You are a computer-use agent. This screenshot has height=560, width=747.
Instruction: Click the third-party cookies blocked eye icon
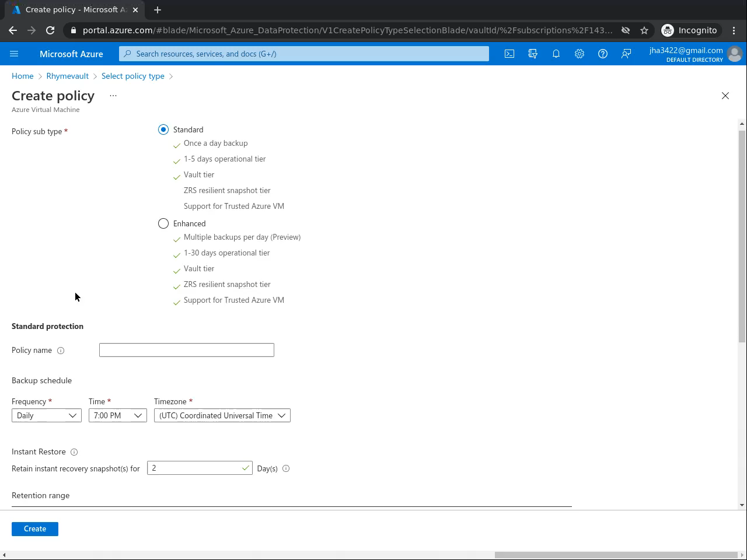coord(626,30)
